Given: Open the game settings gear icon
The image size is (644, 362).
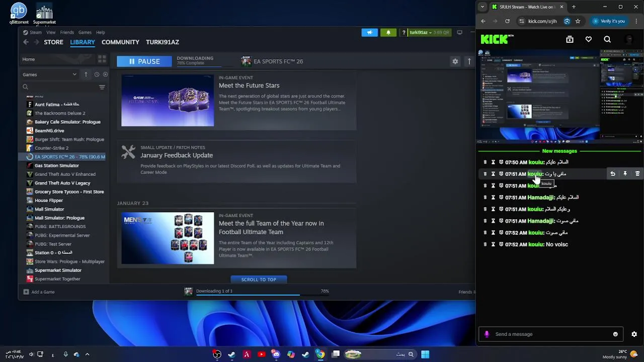Looking at the screenshot, I should point(455,61).
